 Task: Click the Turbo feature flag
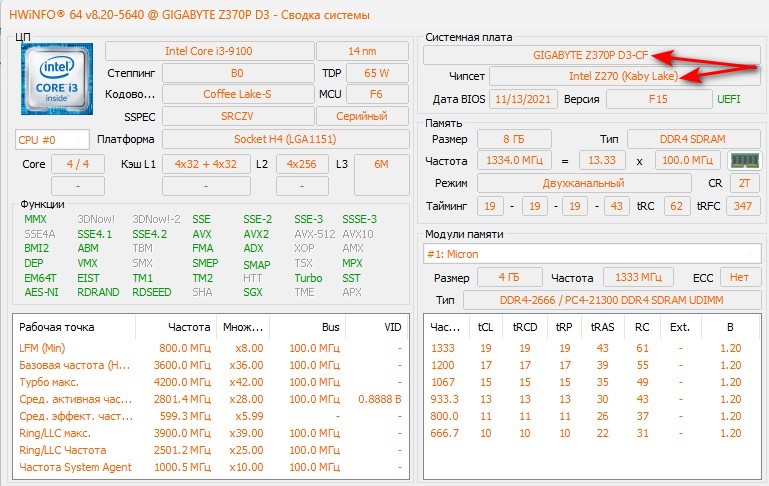[308, 278]
